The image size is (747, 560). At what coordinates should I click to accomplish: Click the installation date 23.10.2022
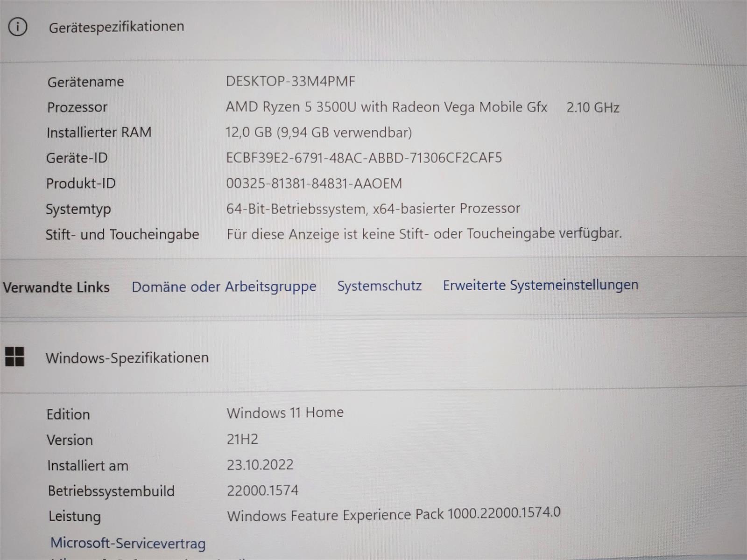pos(260,465)
